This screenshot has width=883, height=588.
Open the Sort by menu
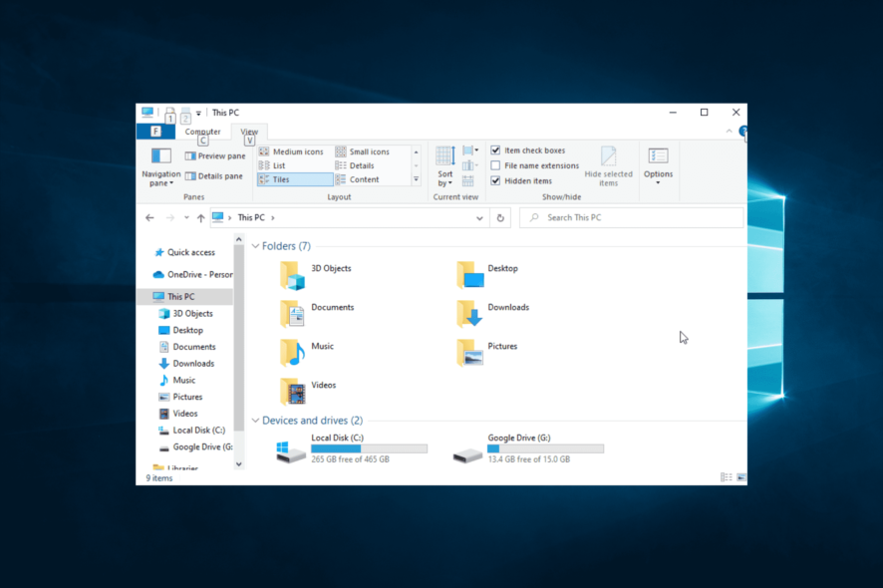[444, 166]
